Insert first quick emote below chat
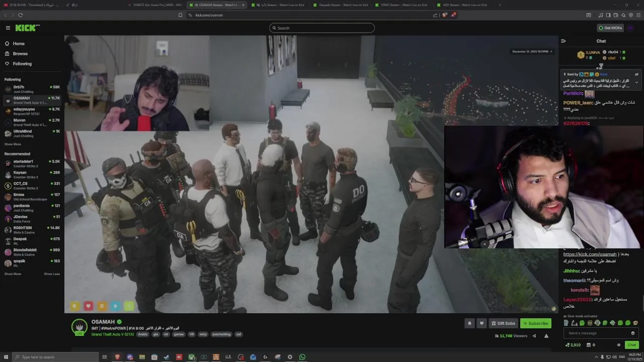This screenshot has height=362, width=644. pyautogui.click(x=567, y=323)
